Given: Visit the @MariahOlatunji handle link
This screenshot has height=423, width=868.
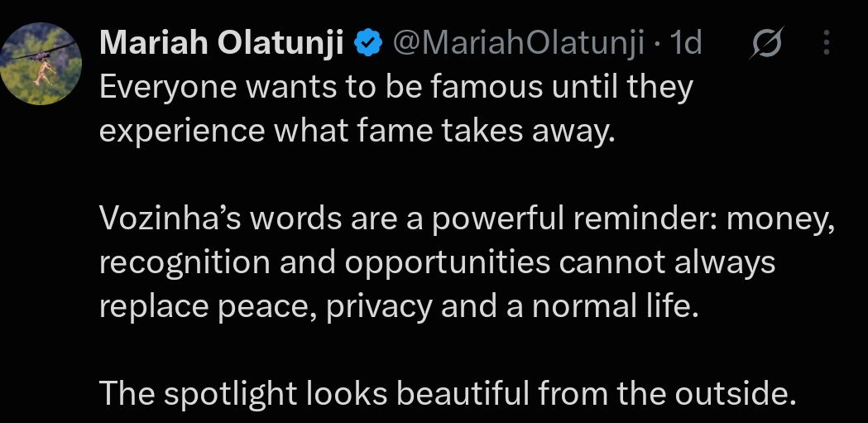Looking at the screenshot, I should coord(519,44).
